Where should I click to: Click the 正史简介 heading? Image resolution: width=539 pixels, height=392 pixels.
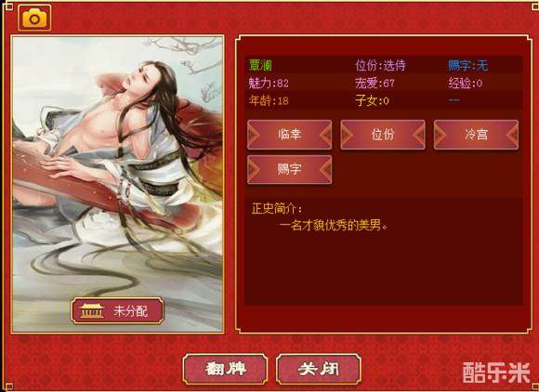[277, 208]
